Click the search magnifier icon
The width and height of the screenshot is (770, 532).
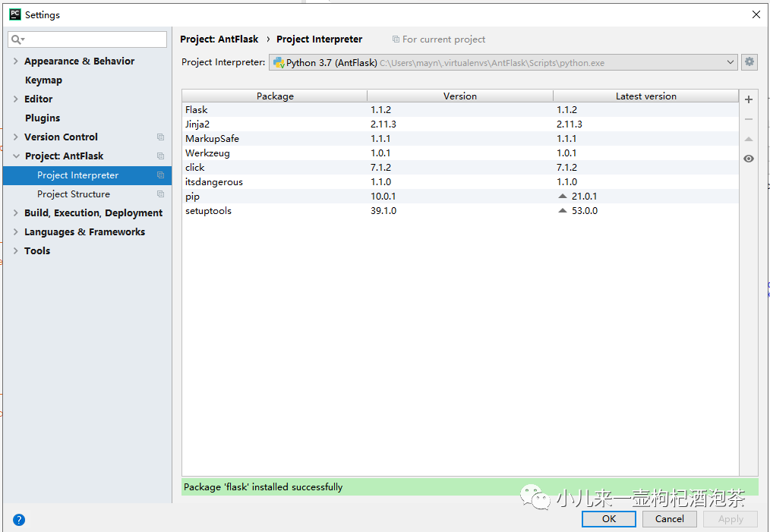pyautogui.click(x=17, y=39)
